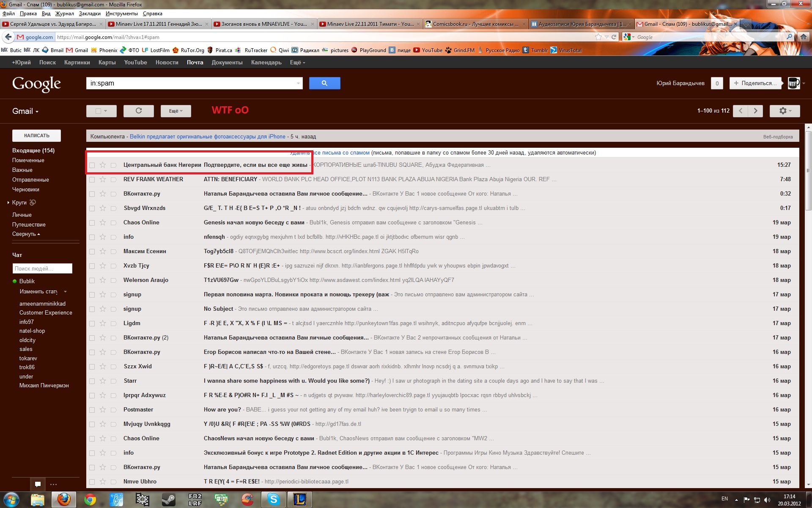Open Skype from the taskbar
812x508 pixels.
point(274,500)
